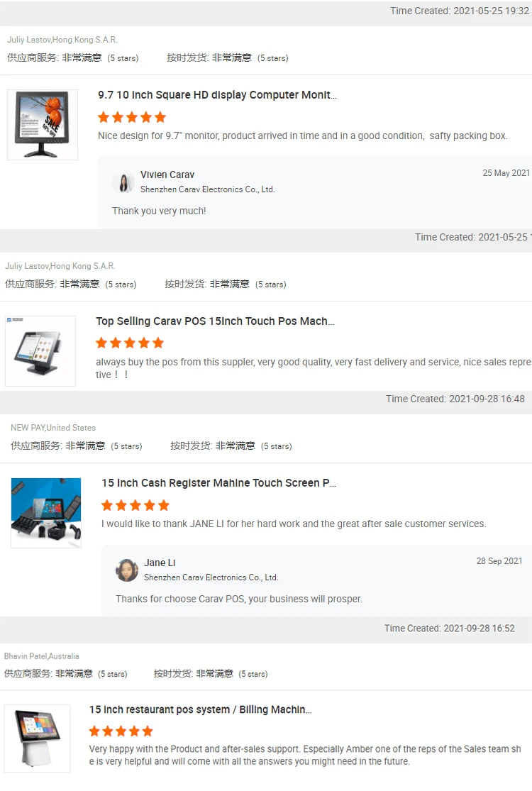Screen dimensions: 532x791
Task: Open the cash register bundle product image
Action: pos(46,513)
